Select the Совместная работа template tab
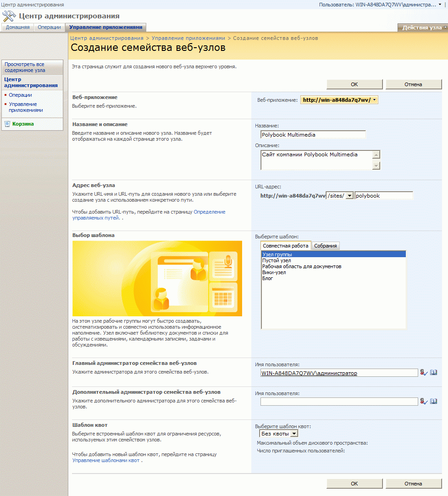 [x=285, y=246]
